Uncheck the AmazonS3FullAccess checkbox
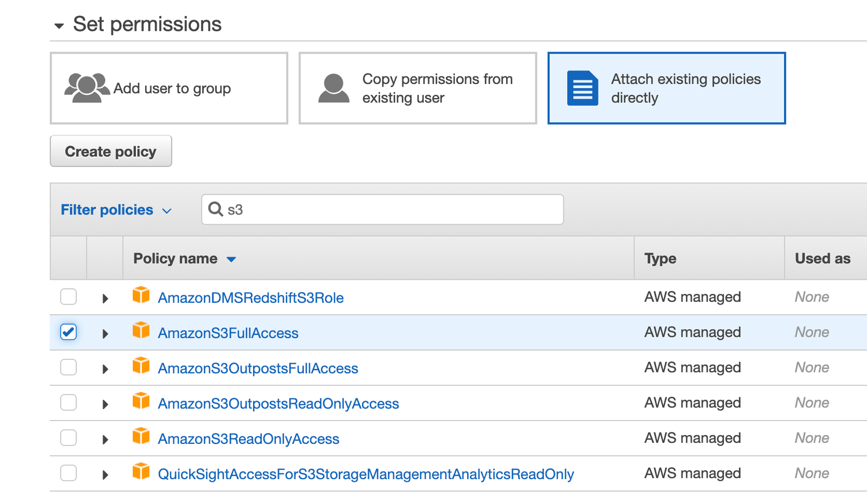This screenshot has height=504, width=867. coord(68,332)
